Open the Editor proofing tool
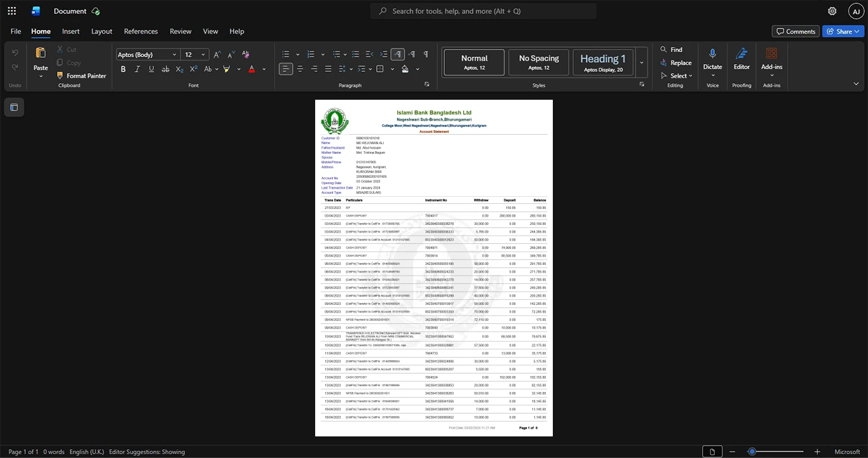868x458 pixels. pyautogui.click(x=742, y=58)
